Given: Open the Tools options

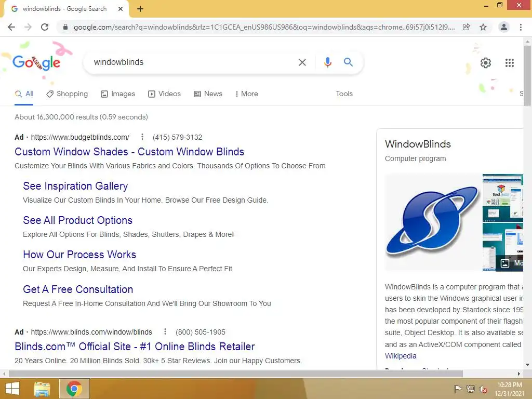Looking at the screenshot, I should coord(344,94).
